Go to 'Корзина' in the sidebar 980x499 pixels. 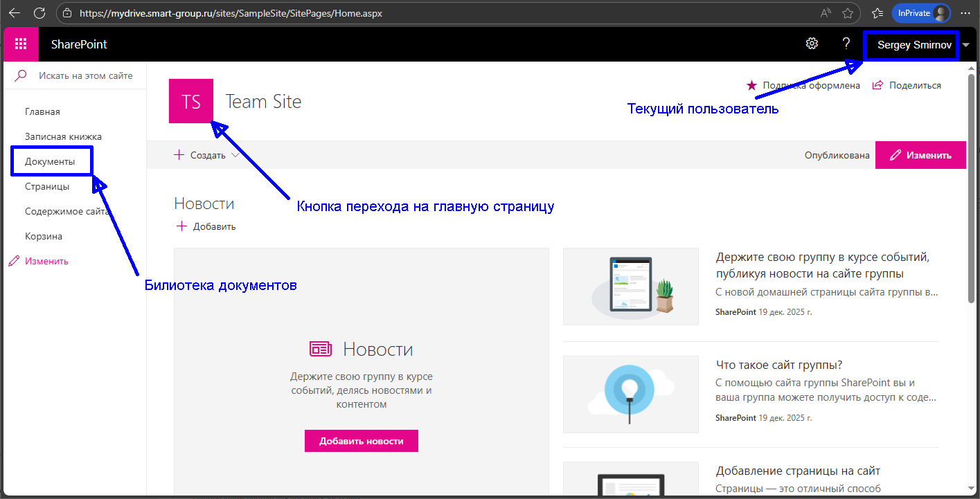coord(44,236)
